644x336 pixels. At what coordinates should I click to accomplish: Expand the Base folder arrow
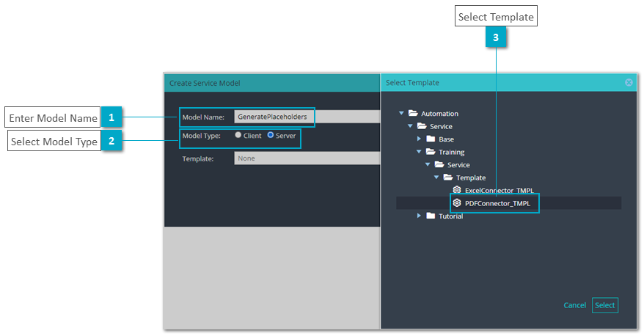(x=419, y=139)
